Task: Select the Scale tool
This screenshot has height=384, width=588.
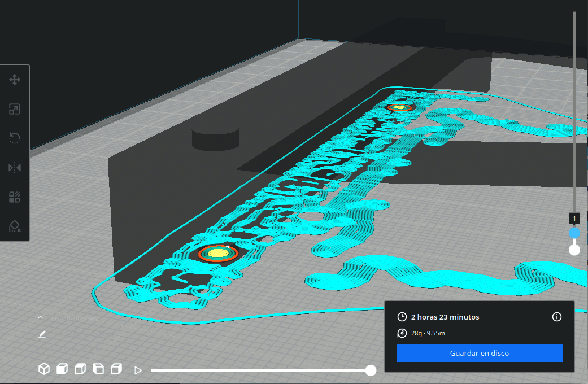Action: click(x=15, y=109)
